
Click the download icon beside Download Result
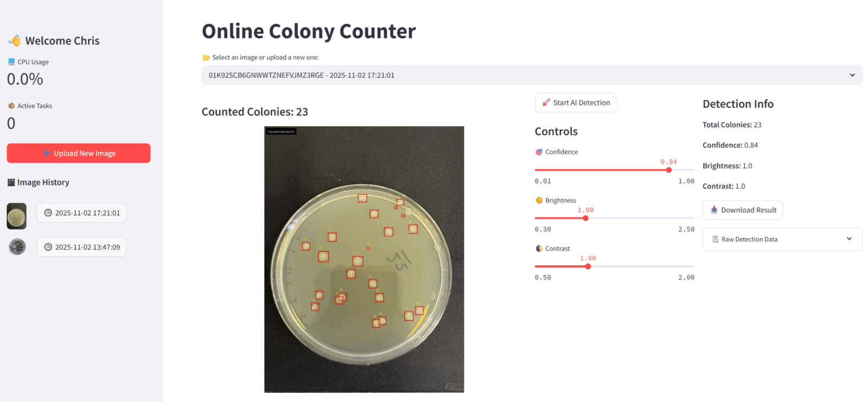click(x=714, y=210)
